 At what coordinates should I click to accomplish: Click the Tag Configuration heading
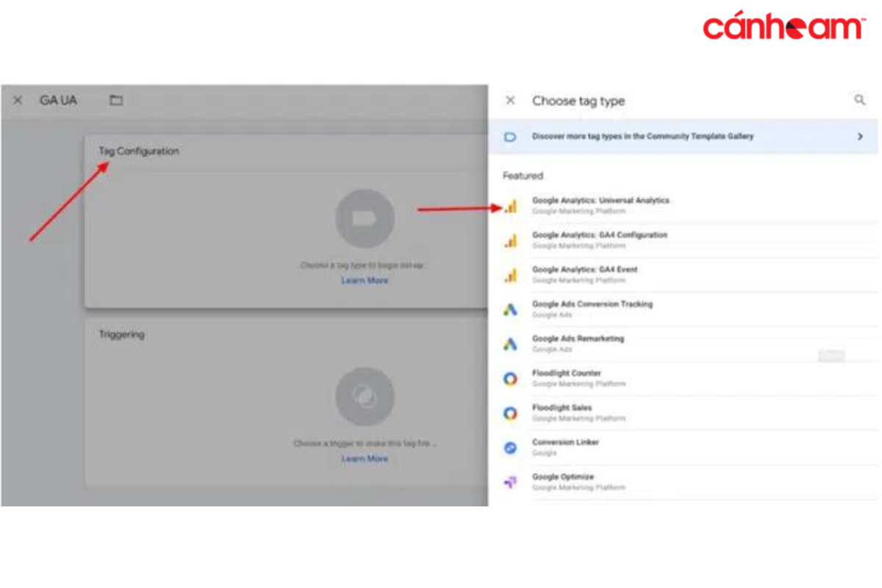[139, 151]
